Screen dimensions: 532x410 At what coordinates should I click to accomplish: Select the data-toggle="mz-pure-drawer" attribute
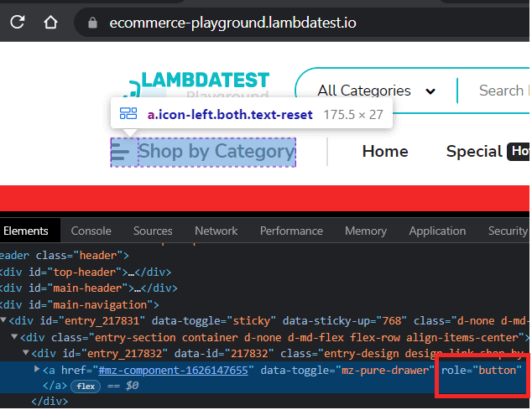tap(347, 371)
